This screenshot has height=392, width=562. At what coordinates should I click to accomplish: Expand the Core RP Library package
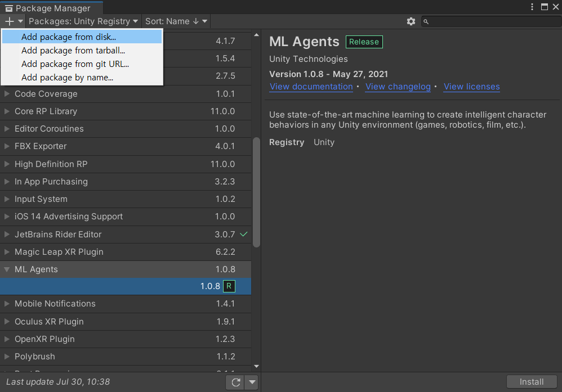point(7,111)
